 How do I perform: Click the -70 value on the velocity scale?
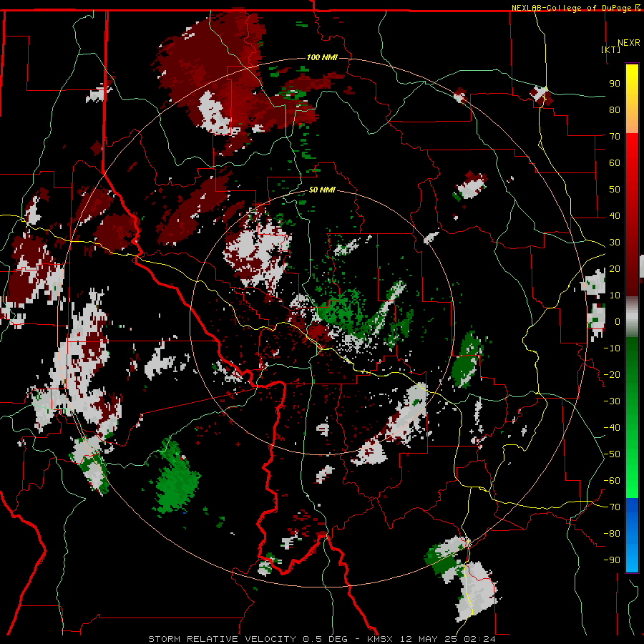[x=612, y=507]
